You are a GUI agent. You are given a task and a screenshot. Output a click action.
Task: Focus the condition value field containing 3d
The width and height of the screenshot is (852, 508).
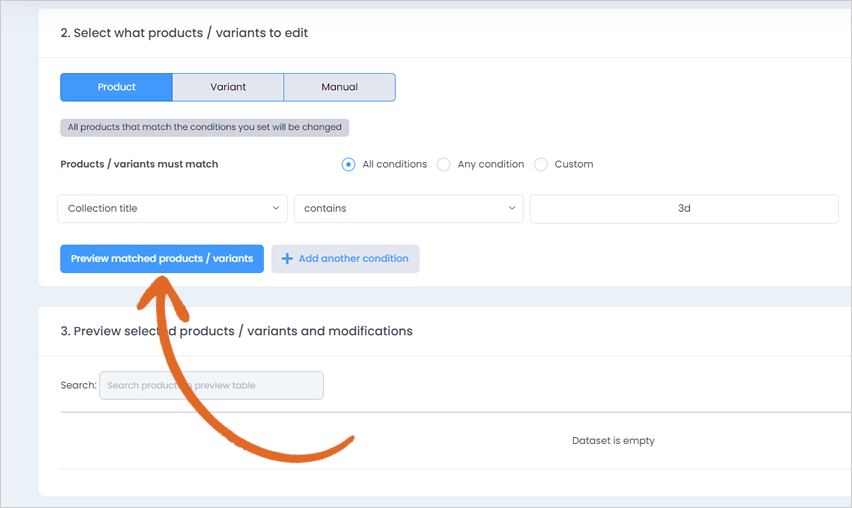point(684,209)
